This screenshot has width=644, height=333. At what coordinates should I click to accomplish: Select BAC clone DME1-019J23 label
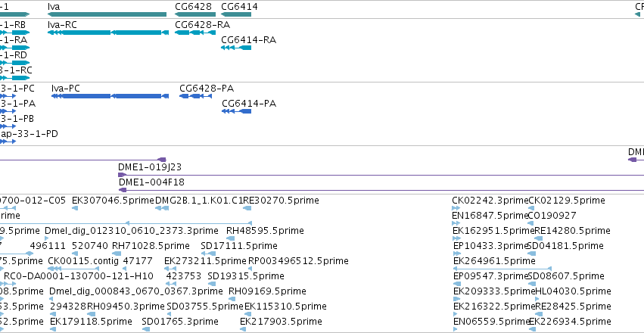pyautogui.click(x=150, y=167)
